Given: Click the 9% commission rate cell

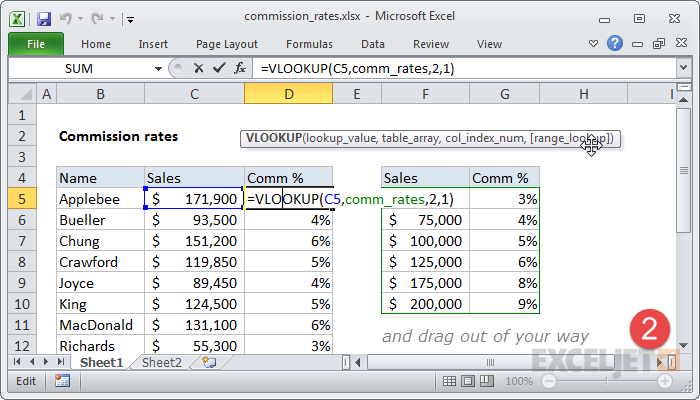Looking at the screenshot, I should pyautogui.click(x=504, y=304).
